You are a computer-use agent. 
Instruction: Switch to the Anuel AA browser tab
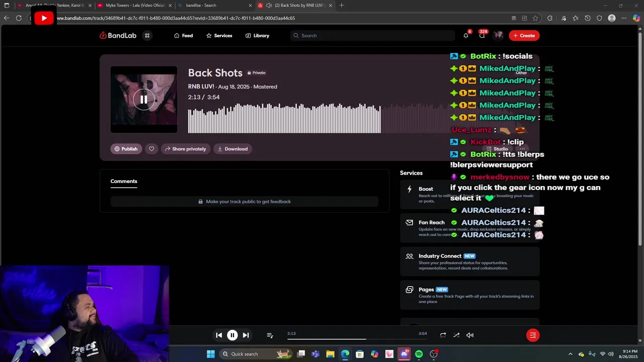[x=53, y=6]
